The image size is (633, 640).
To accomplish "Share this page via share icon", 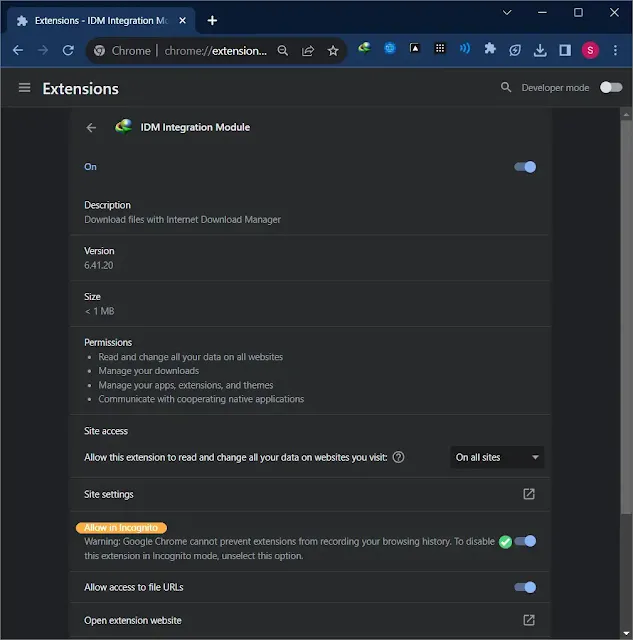I will click(308, 51).
